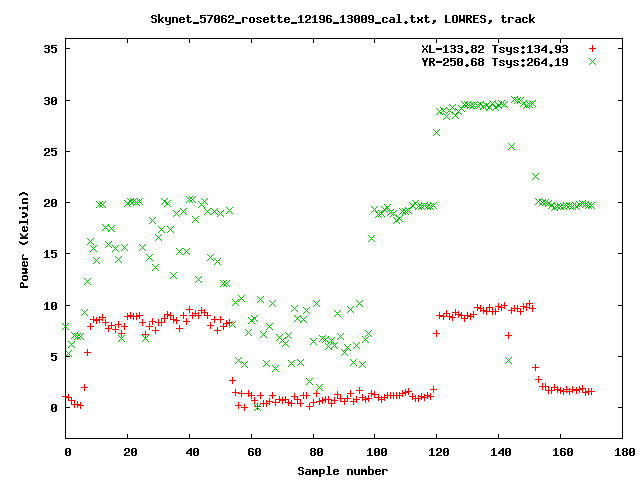640x480 pixels.
Task: Click the y-axis tick label 25
Action: pyautogui.click(x=51, y=152)
